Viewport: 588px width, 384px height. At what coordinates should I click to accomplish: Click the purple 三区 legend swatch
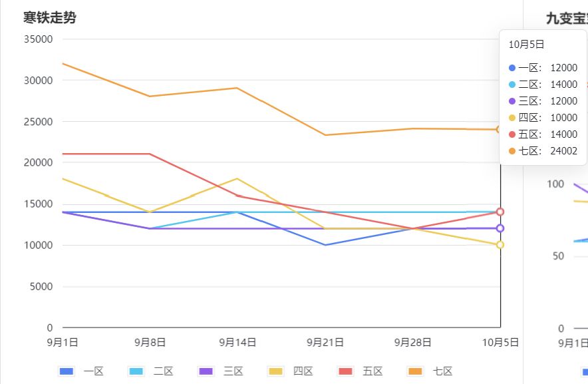click(x=206, y=371)
